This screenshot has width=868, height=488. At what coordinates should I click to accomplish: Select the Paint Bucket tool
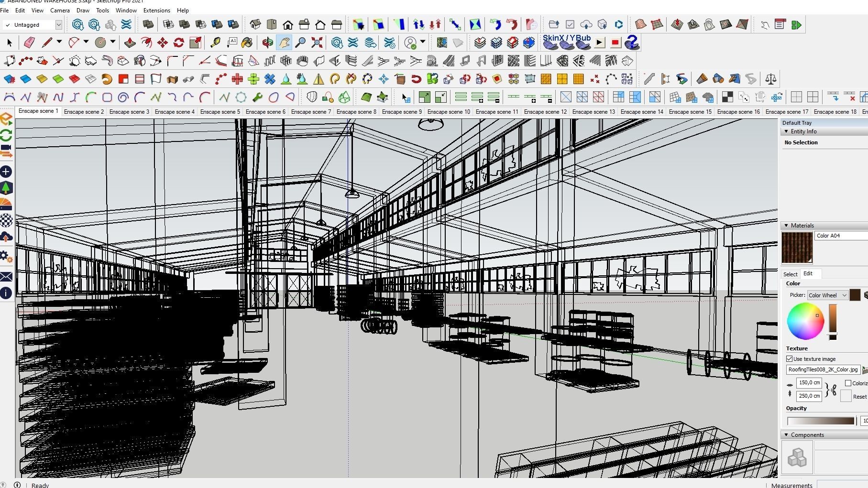click(247, 43)
